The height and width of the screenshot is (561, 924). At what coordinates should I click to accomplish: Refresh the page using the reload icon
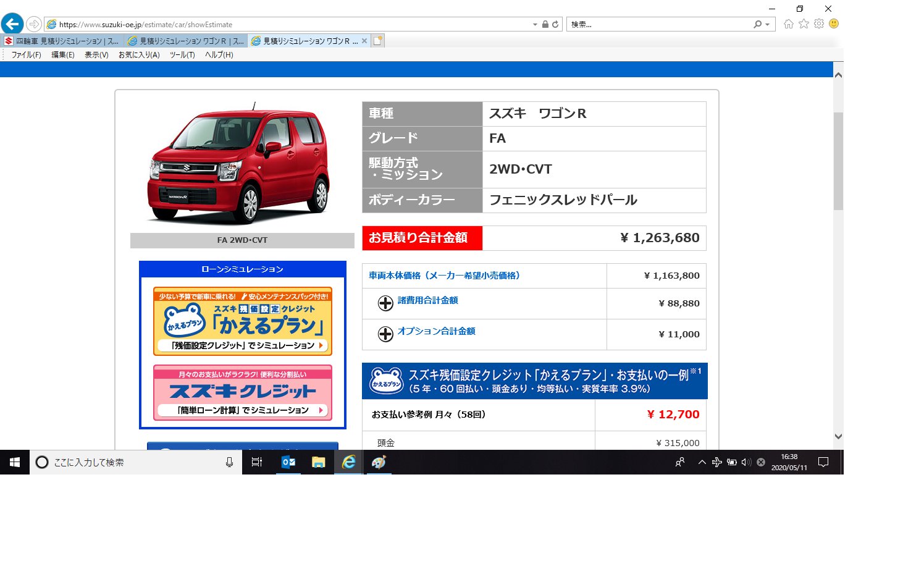point(555,24)
